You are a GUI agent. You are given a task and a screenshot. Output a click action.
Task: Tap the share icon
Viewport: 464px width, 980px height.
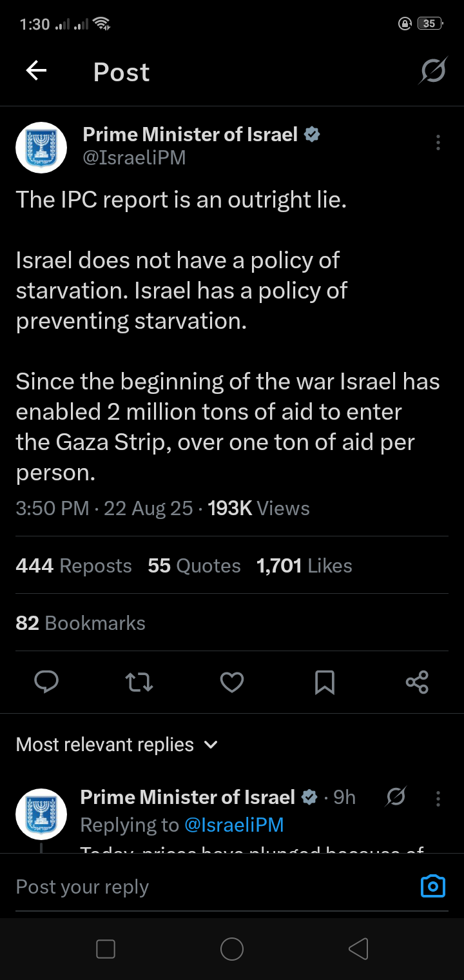[417, 682]
